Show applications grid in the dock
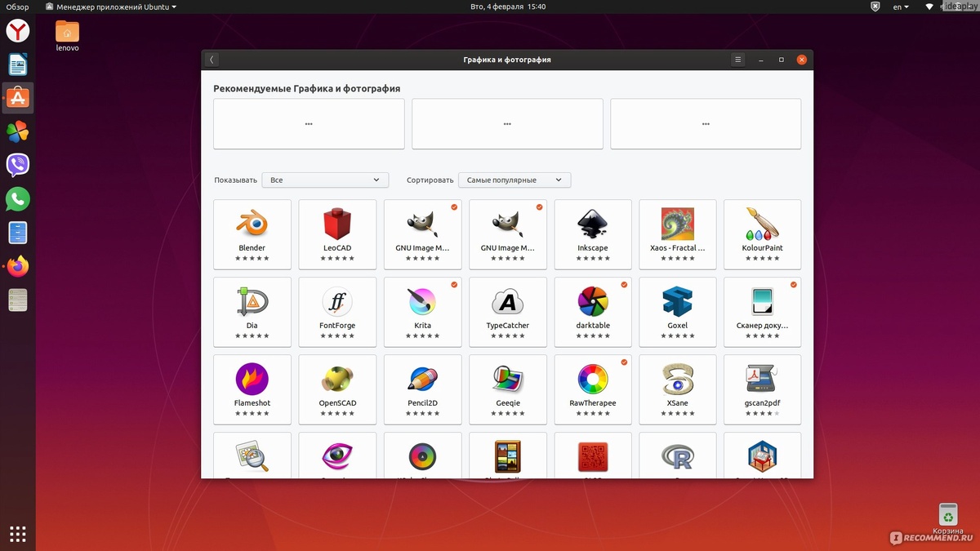 pos(18,534)
